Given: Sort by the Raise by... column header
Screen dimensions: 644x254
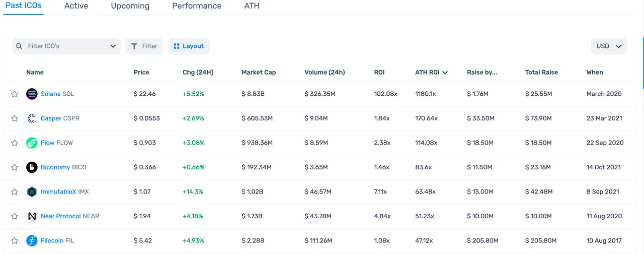Looking at the screenshot, I should 482,72.
